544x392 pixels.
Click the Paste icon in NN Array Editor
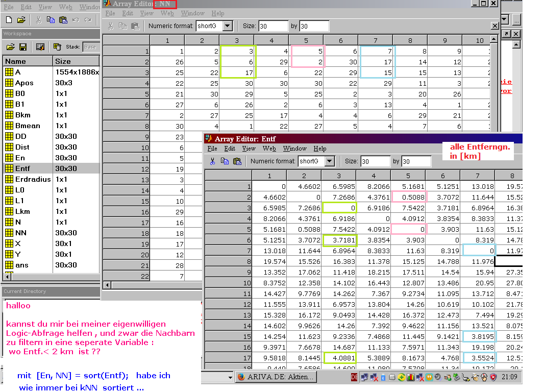tap(135, 26)
